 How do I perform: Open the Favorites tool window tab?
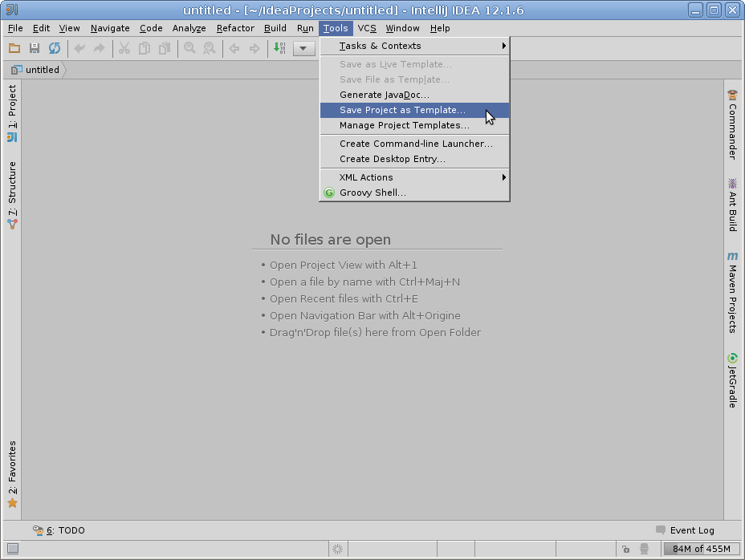point(12,474)
